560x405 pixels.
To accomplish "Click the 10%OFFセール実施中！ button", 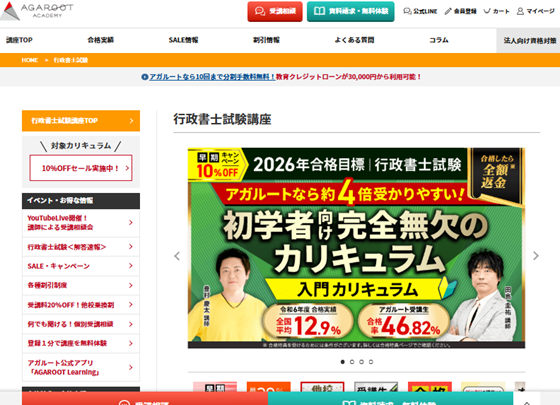I will coord(81,168).
